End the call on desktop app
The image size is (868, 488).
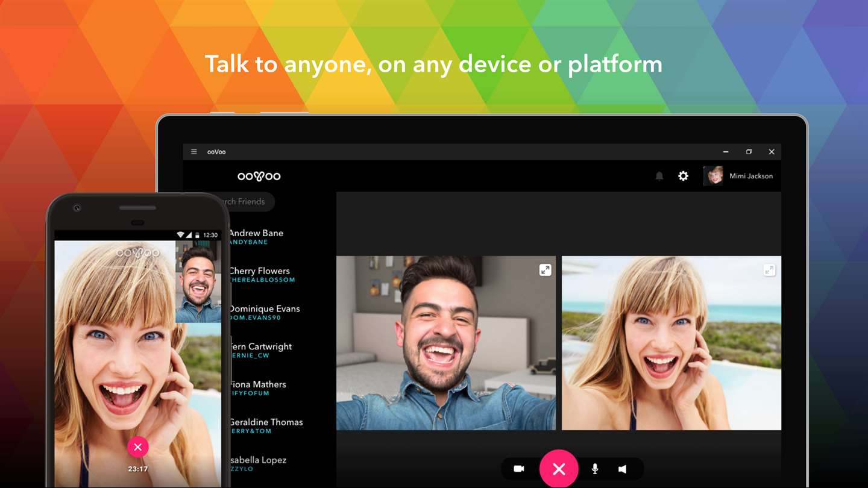[x=559, y=469]
